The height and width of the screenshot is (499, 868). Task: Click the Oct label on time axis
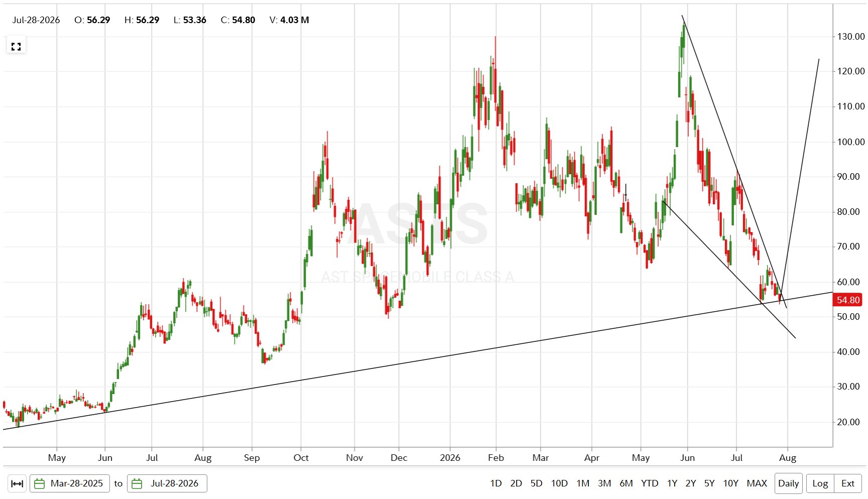click(301, 458)
